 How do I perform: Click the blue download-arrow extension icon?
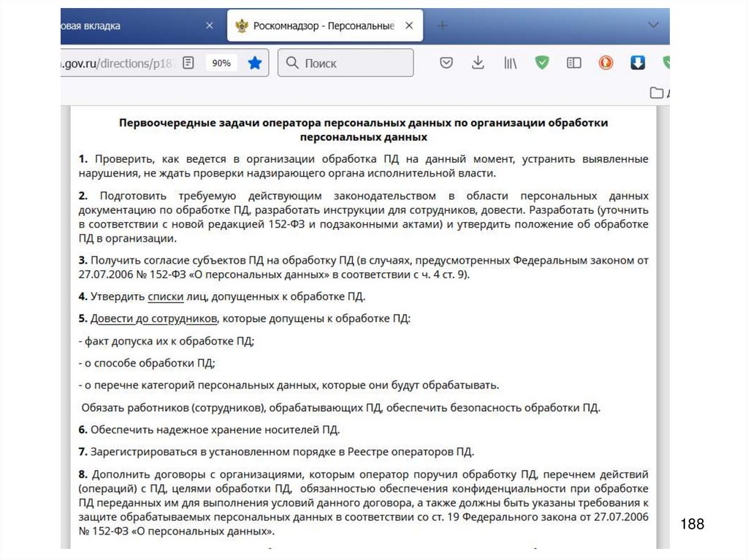638,63
